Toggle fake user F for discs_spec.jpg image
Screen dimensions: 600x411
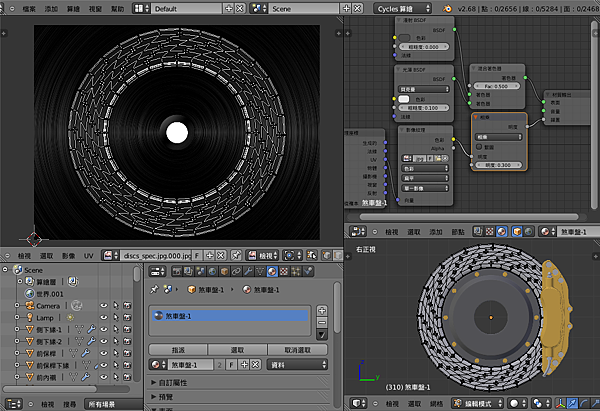tap(197, 255)
